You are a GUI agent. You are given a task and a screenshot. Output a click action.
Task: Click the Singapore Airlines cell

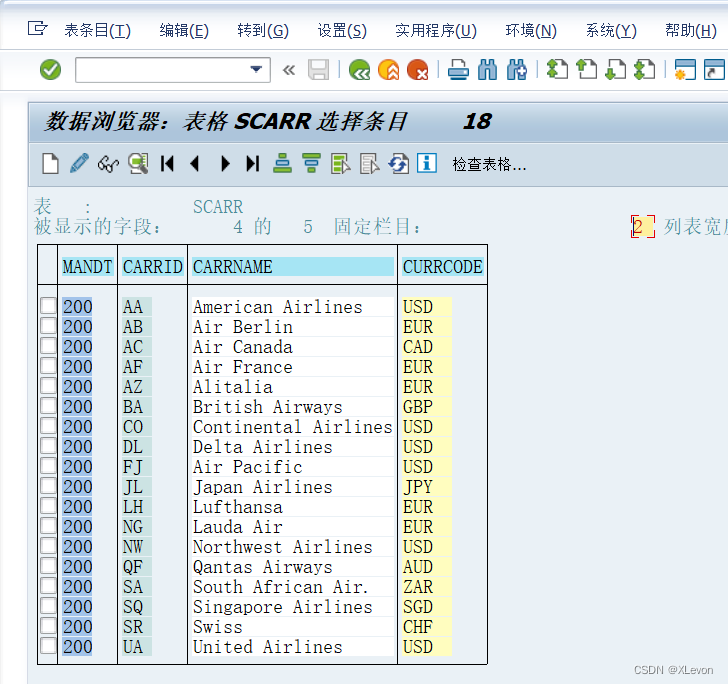[293, 607]
